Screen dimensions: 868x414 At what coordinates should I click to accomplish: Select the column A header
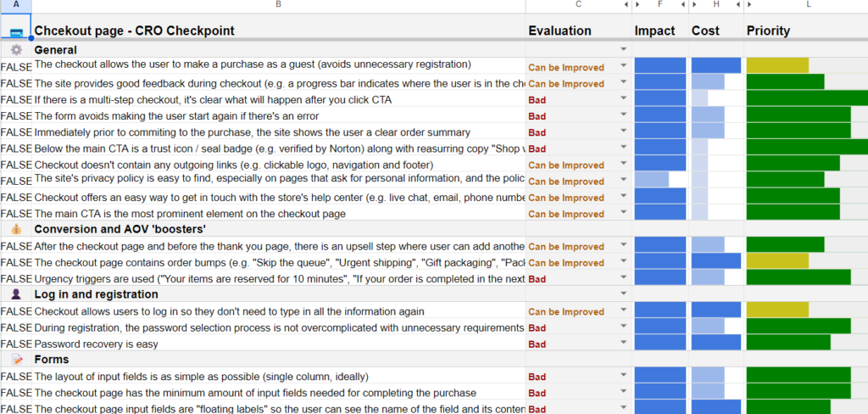(16, 6)
